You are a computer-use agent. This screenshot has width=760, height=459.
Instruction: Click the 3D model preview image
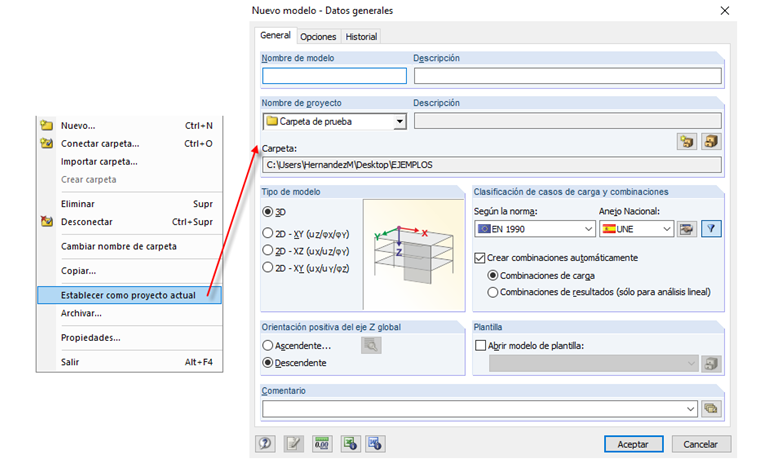point(413,254)
